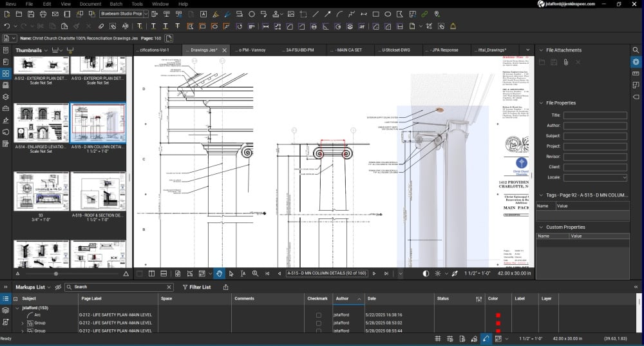Export markups list with share icon
This screenshot has height=346, width=644.
pyautogui.click(x=225, y=287)
